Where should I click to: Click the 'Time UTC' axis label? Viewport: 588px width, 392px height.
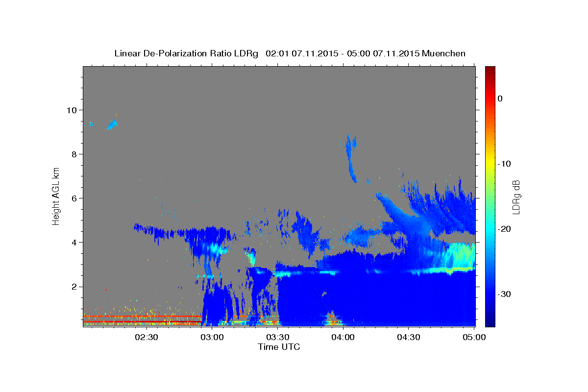[x=279, y=347]
